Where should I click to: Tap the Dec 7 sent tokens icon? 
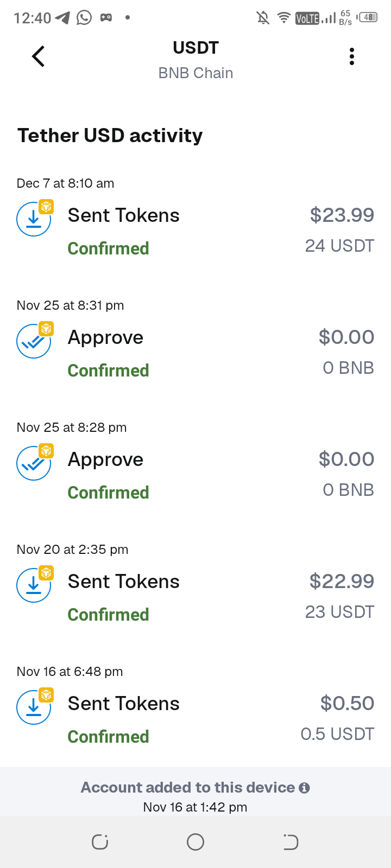[34, 219]
